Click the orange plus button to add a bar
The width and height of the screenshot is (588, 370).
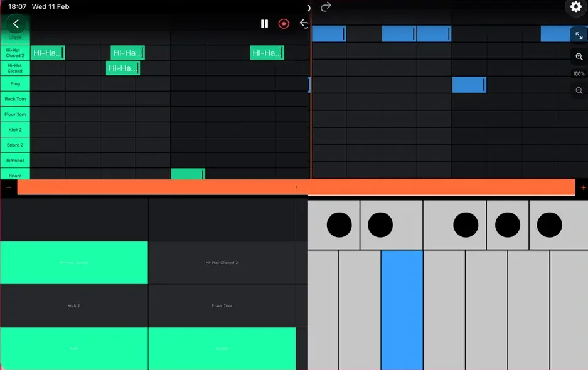(583, 188)
